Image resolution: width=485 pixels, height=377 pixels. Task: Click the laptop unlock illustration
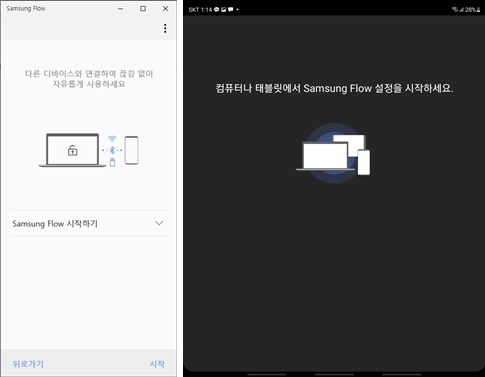pyautogui.click(x=73, y=150)
